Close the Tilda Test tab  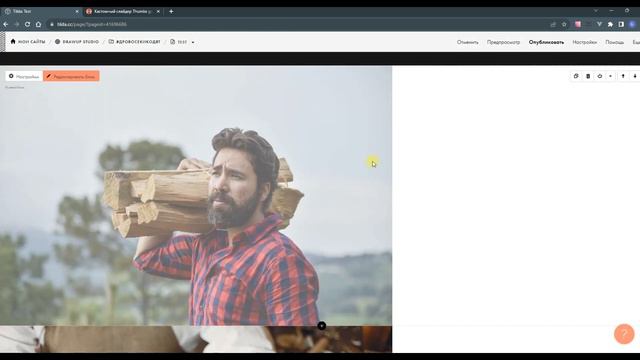point(77,11)
